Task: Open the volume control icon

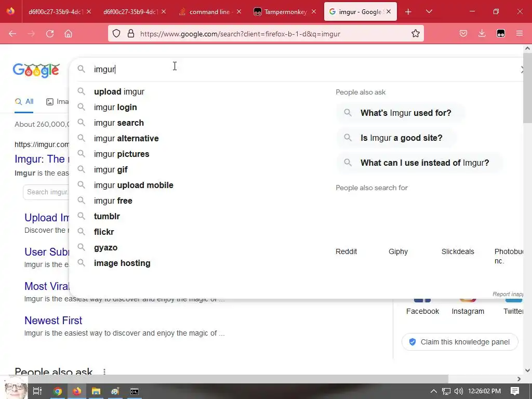Action: 458,391
